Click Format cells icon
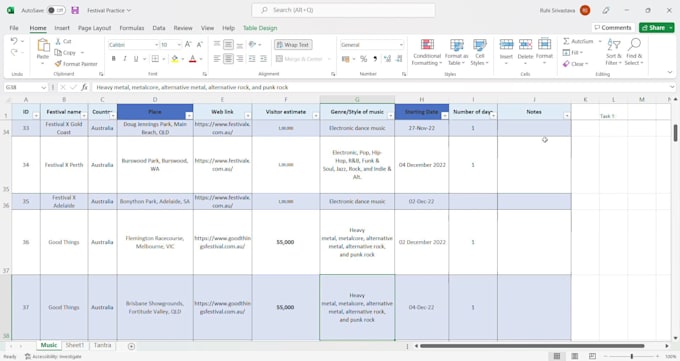Viewport: 680px width, 361px height. tap(544, 44)
